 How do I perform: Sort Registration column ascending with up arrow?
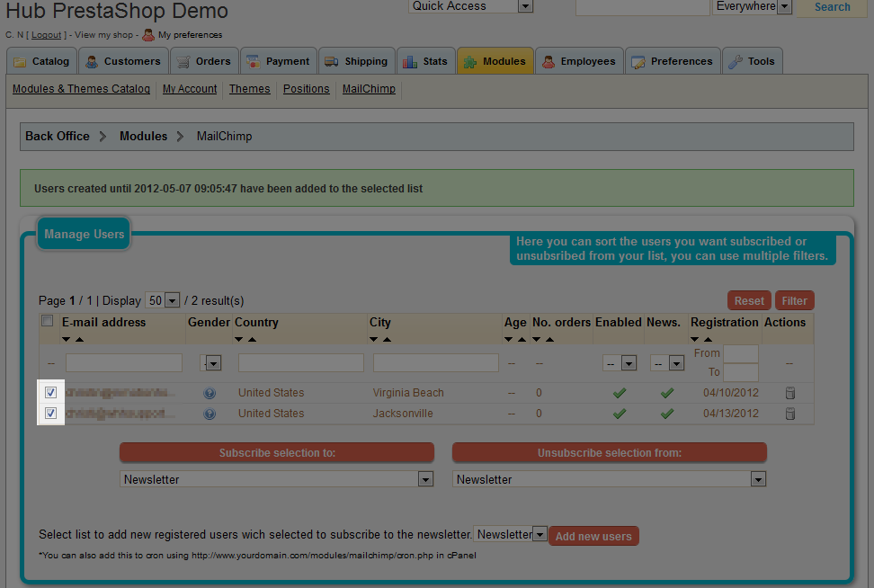pos(709,339)
